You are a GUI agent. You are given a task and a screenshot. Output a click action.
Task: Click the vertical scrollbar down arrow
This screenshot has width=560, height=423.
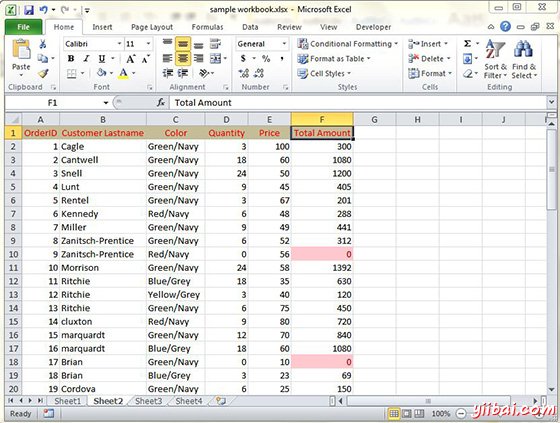pos(550,389)
